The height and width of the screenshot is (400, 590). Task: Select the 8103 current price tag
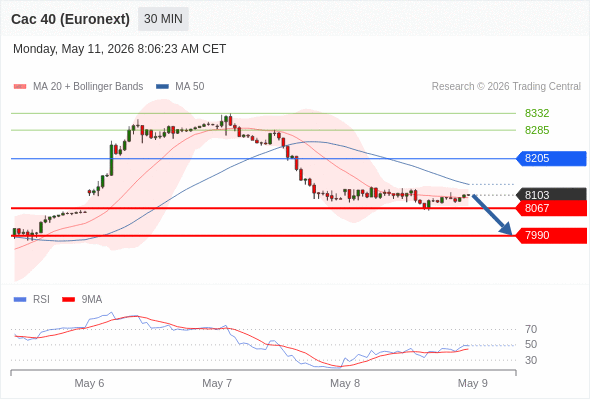tap(551, 195)
